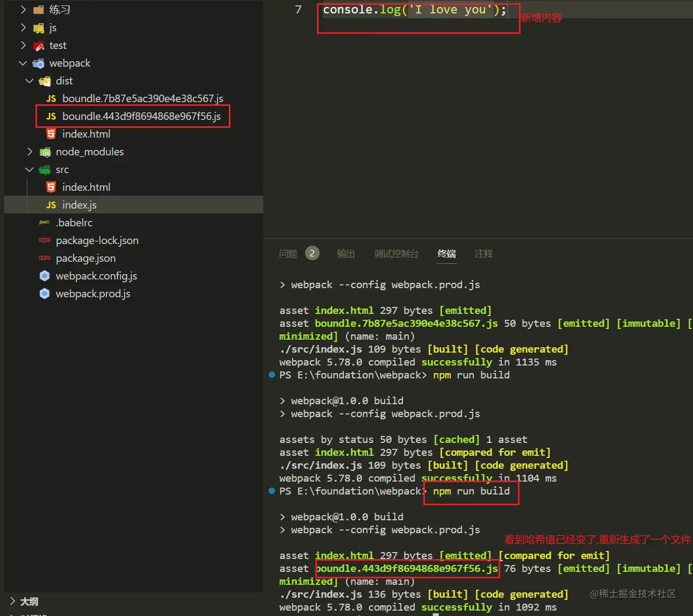Click the webpack.prod.js file icon
This screenshot has height=616, width=693.
point(45,293)
